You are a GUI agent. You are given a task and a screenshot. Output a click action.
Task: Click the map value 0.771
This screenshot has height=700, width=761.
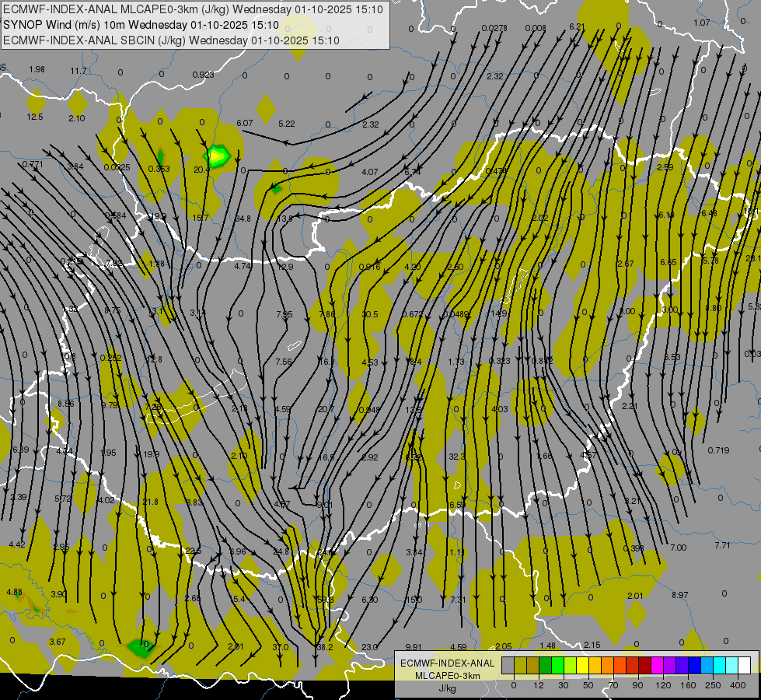click(33, 165)
